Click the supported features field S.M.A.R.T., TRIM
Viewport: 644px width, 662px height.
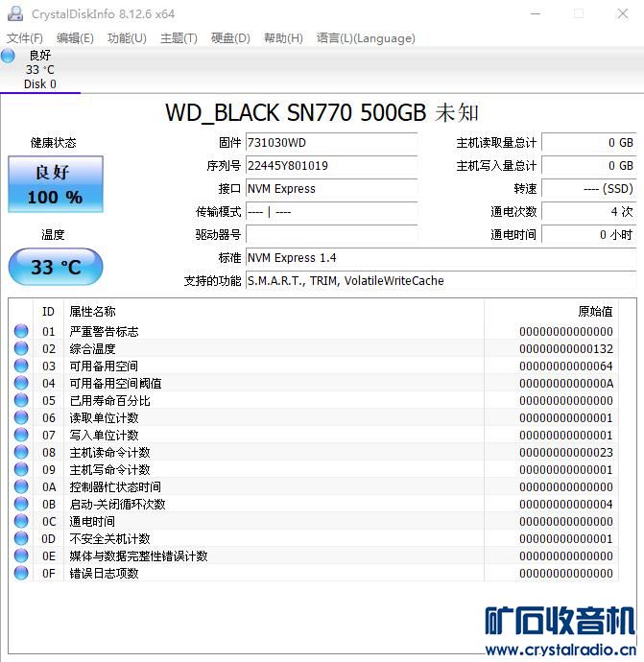click(x=441, y=281)
